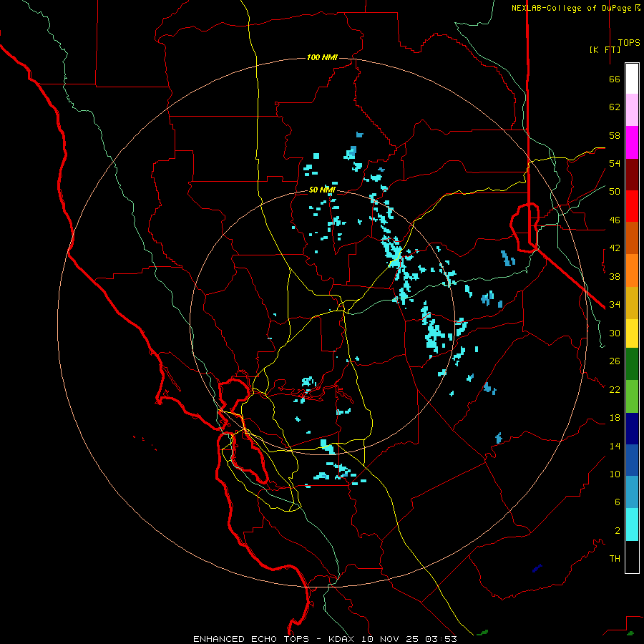Click the legend value 14
The height and width of the screenshot is (644, 644).
click(x=615, y=446)
